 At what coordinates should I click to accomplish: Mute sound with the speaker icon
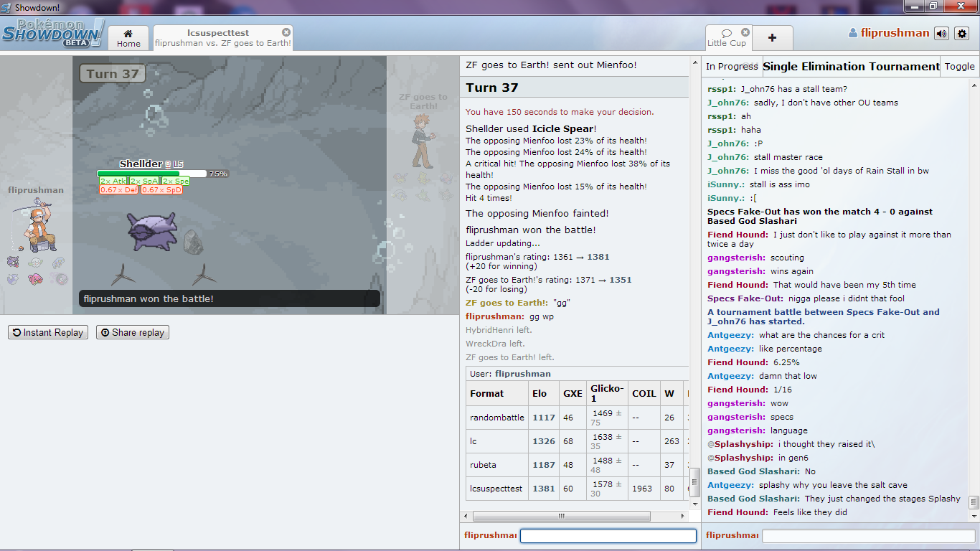point(941,33)
